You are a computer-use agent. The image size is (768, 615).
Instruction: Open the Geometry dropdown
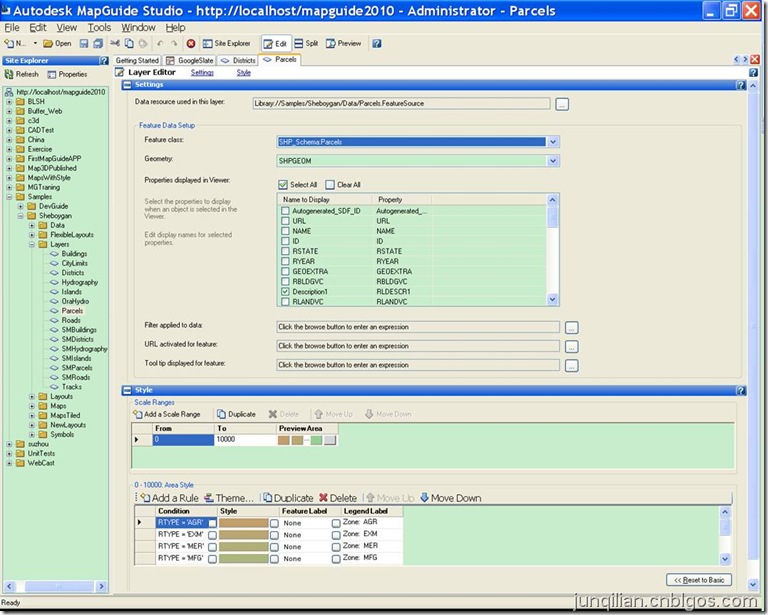point(552,161)
